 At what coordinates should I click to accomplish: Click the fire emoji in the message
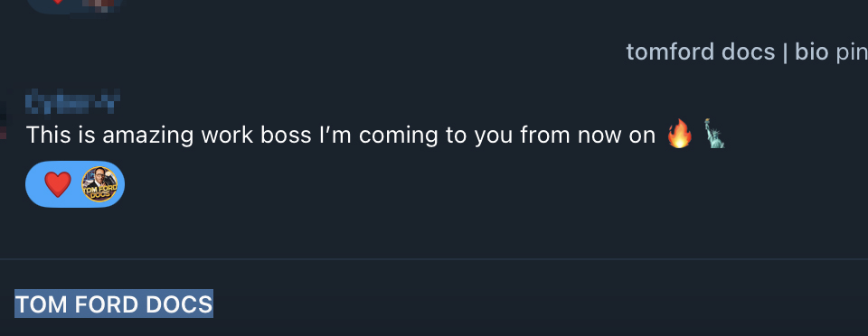point(679,135)
